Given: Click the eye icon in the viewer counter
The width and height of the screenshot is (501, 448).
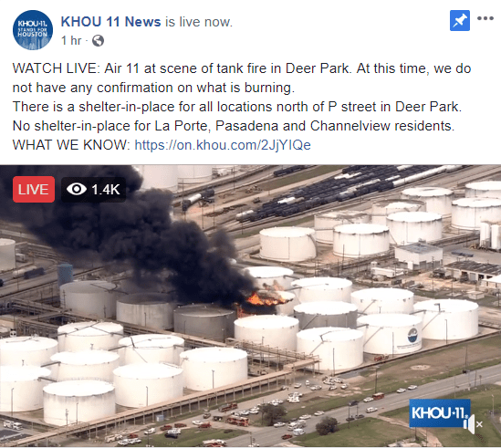Looking at the screenshot, I should click(x=77, y=189).
